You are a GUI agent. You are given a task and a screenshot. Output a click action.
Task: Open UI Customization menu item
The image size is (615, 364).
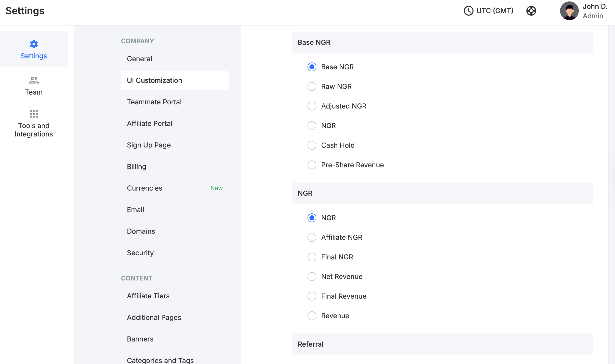point(175,80)
